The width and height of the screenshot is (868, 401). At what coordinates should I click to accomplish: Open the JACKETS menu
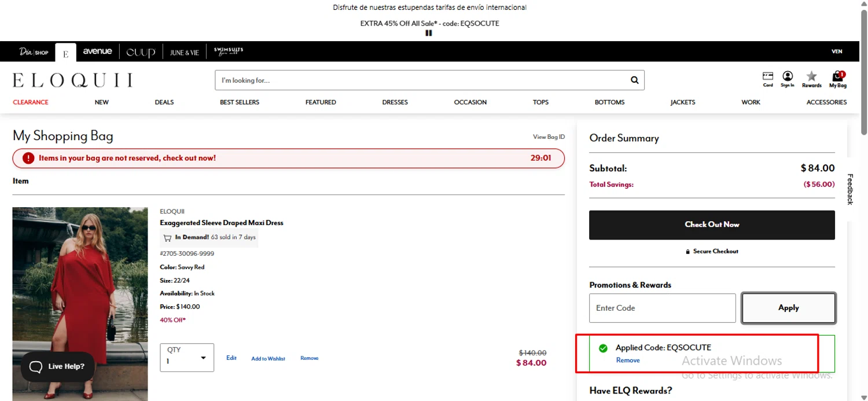683,102
